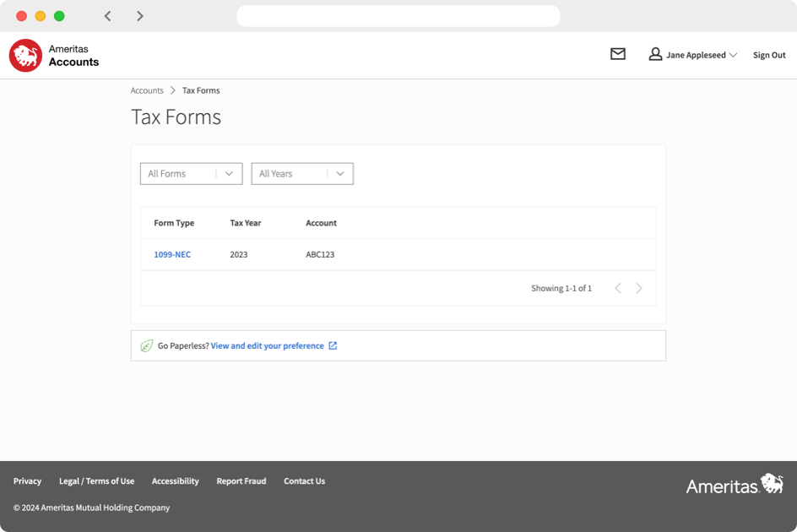Open the All Years dropdown
The image size is (797, 532).
tap(301, 173)
